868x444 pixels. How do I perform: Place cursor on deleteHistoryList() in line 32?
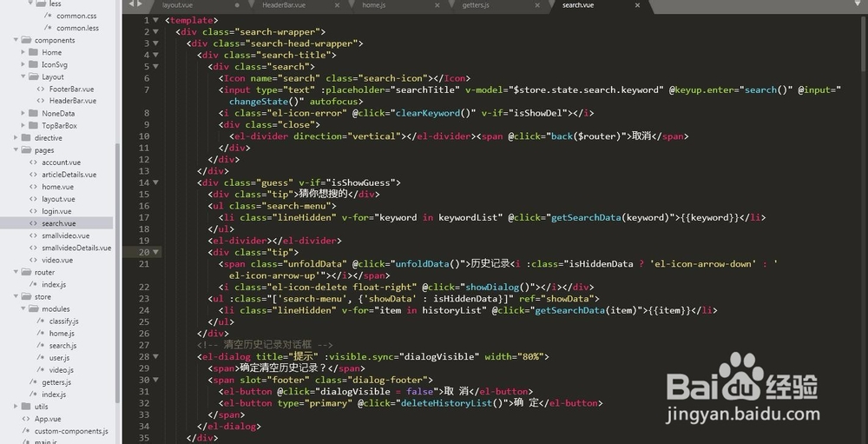point(451,403)
